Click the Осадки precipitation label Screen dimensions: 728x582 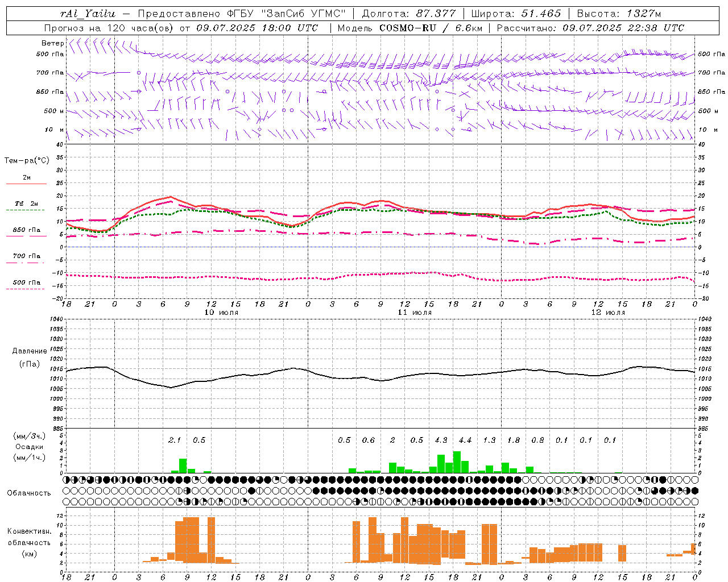(29, 447)
